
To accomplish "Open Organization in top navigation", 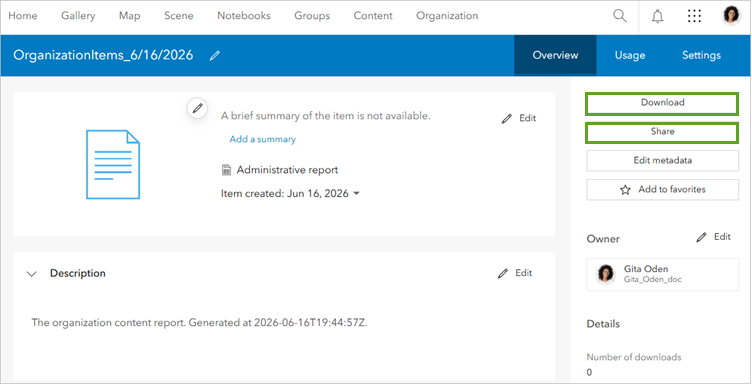I will (447, 15).
